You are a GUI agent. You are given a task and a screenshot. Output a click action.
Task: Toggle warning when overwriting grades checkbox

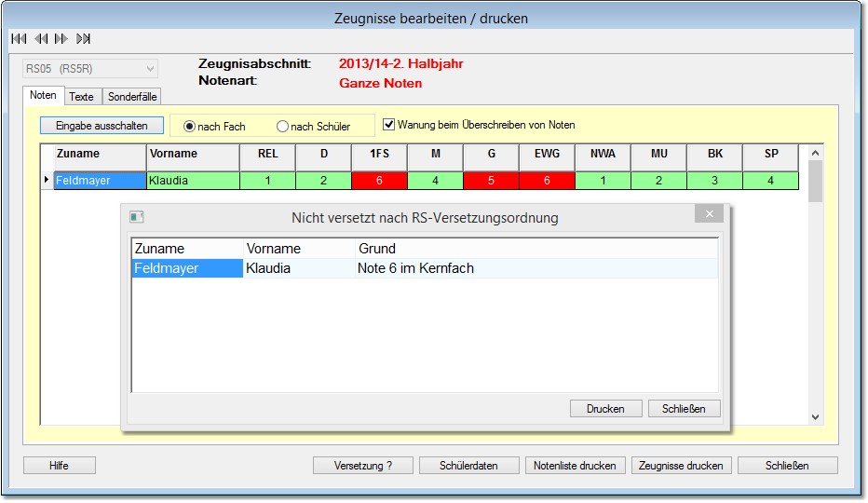click(389, 124)
